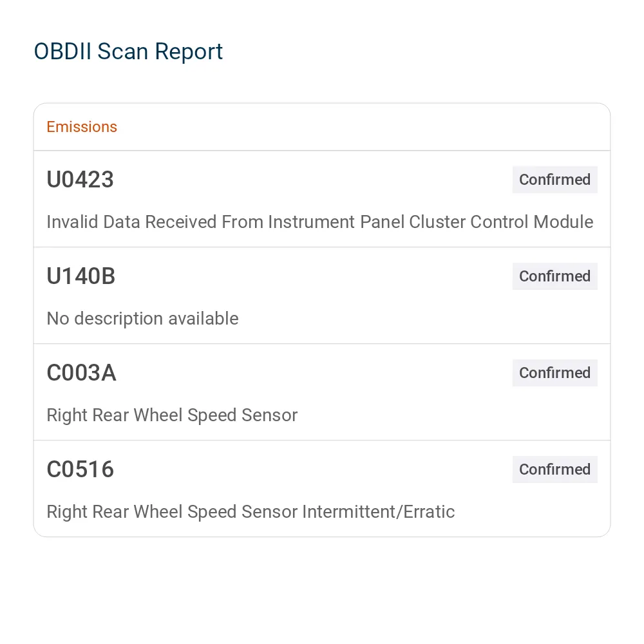
Task: Click the OBDII Scan Report heading
Action: (x=128, y=52)
